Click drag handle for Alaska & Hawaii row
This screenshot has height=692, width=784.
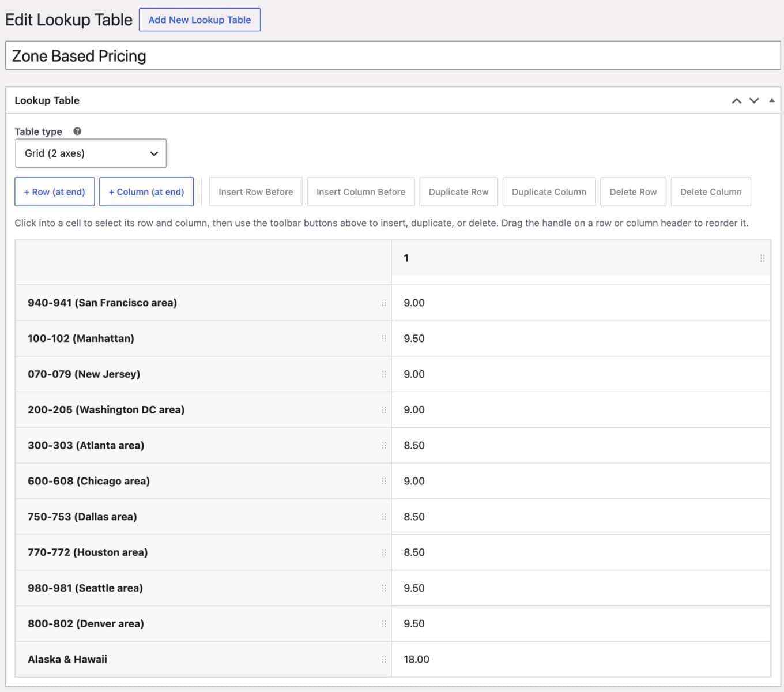(x=384, y=660)
